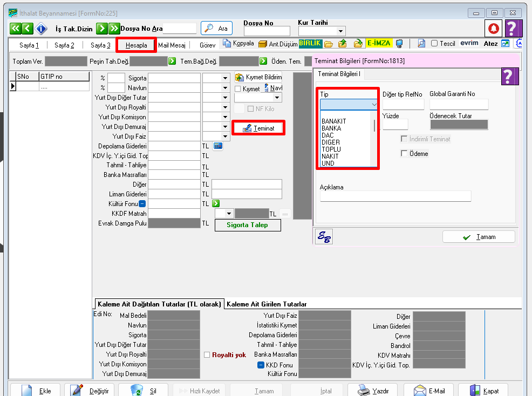Screen dimensions: 532x396
Task: Click the BİRLİK toolbar icon
Action: pos(310,44)
